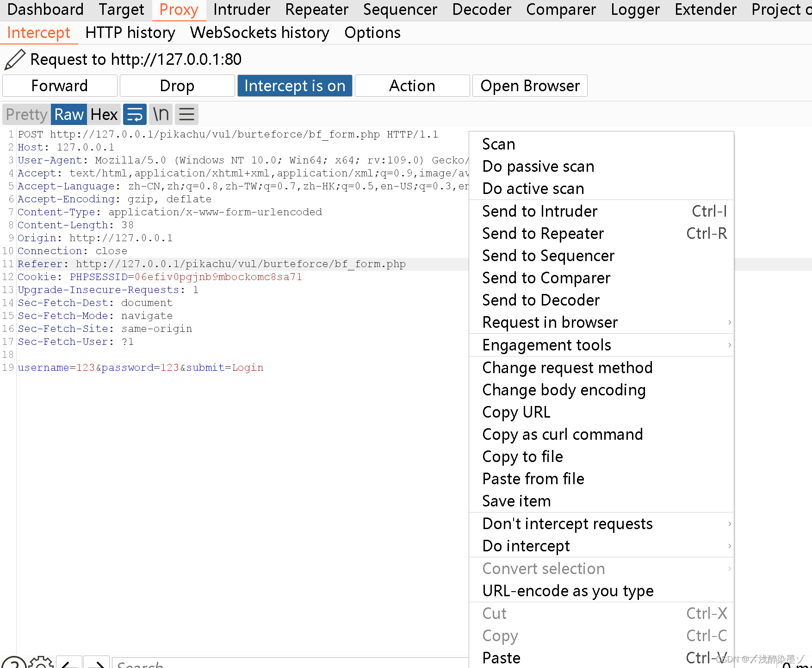
Task: Click the Referer header line
Action: coord(212,264)
